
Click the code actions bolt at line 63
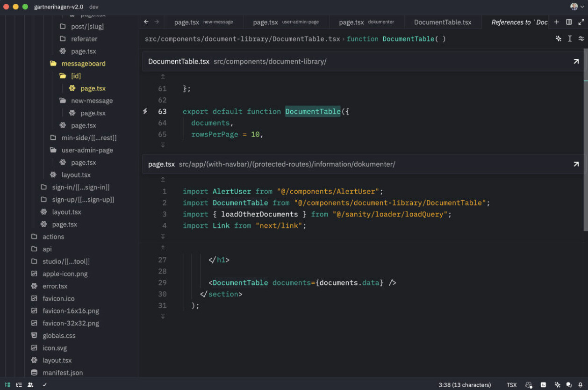click(145, 111)
